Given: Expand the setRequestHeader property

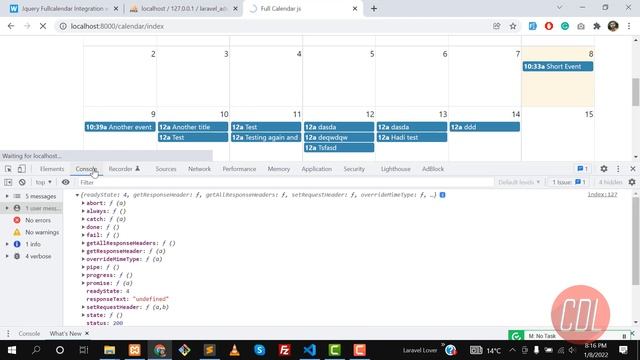Looking at the screenshot, I should [x=83, y=307].
